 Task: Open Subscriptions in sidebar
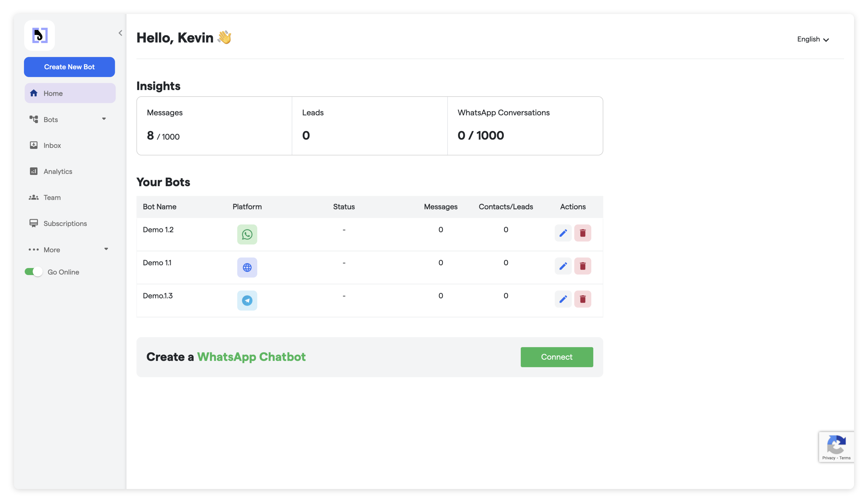pos(65,223)
